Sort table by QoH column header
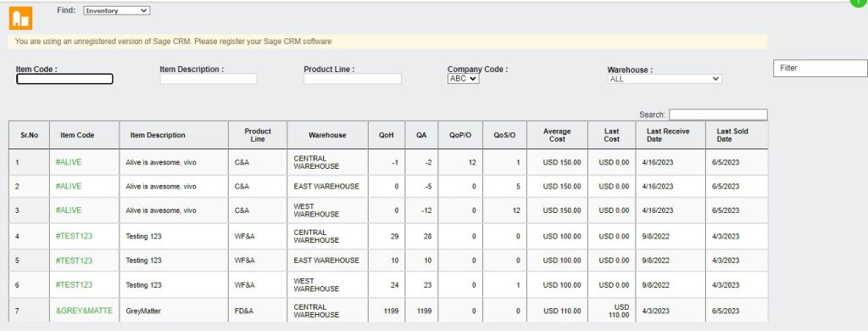The image size is (868, 331). [387, 135]
